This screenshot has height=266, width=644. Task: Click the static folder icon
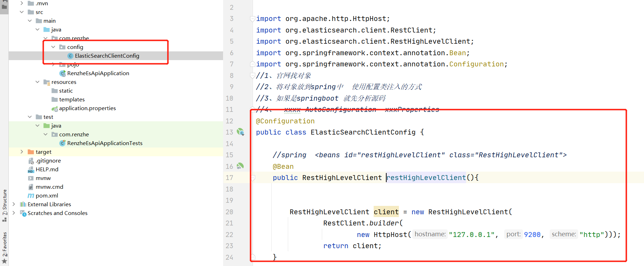(x=55, y=91)
